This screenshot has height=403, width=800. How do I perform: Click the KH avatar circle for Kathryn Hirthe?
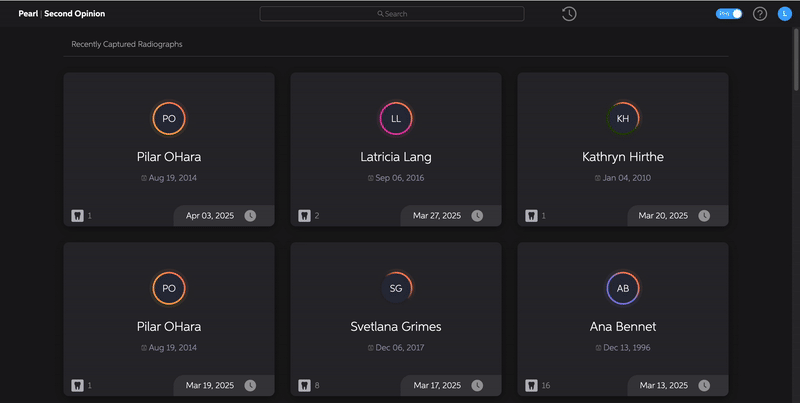click(x=623, y=118)
